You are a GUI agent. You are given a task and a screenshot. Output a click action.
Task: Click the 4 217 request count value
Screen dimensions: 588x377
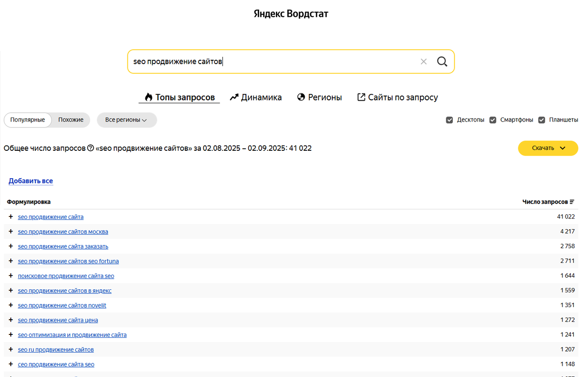tap(567, 232)
